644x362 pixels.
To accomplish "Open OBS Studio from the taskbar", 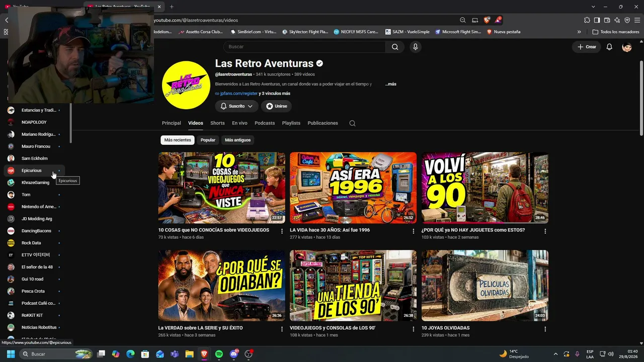I will pos(248,354).
